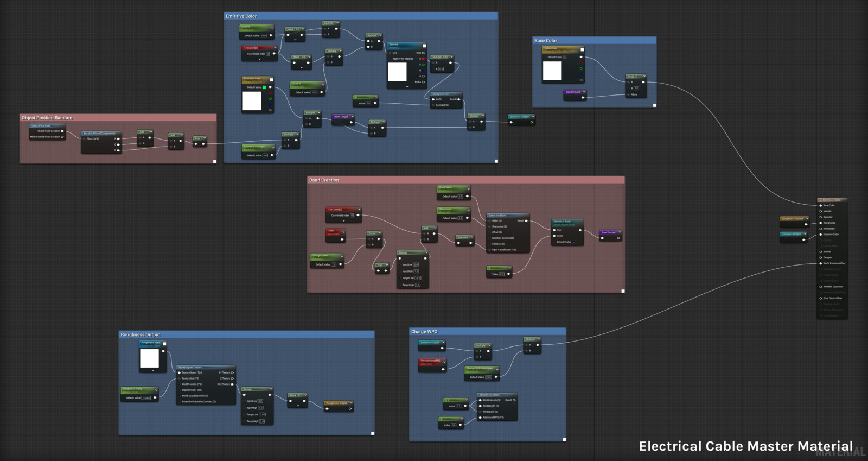
Task: Click the UVs input pin on Texture node
Action: click(x=390, y=53)
